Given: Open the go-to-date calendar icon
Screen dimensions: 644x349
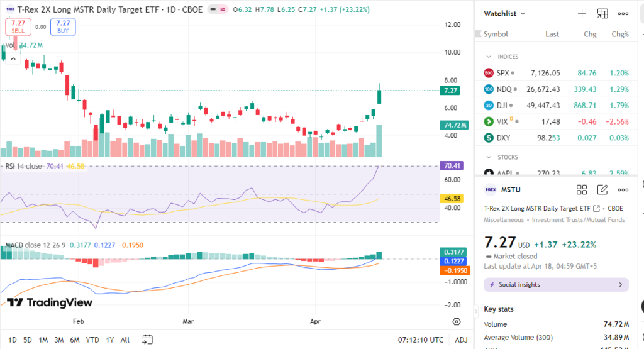Looking at the screenshot, I should tap(147, 340).
